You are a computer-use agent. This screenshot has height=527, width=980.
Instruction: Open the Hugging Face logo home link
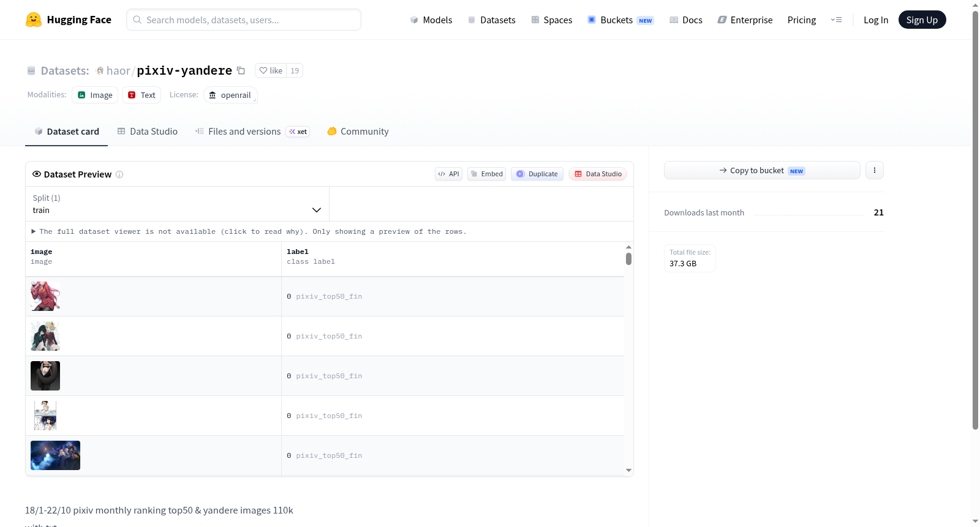pyautogui.click(x=69, y=20)
